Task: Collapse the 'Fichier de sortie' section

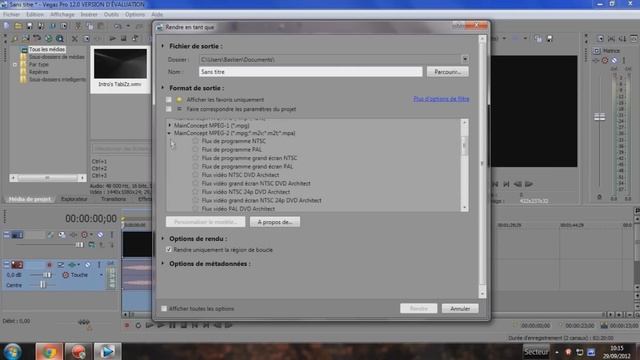Action: (x=163, y=46)
